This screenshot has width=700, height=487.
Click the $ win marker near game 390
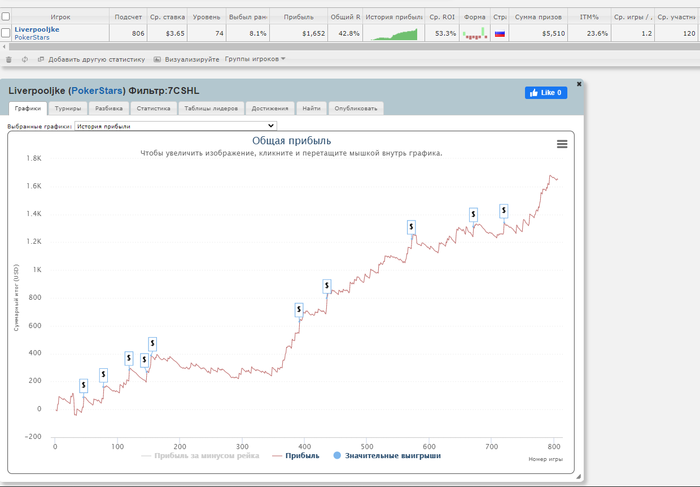click(x=299, y=309)
